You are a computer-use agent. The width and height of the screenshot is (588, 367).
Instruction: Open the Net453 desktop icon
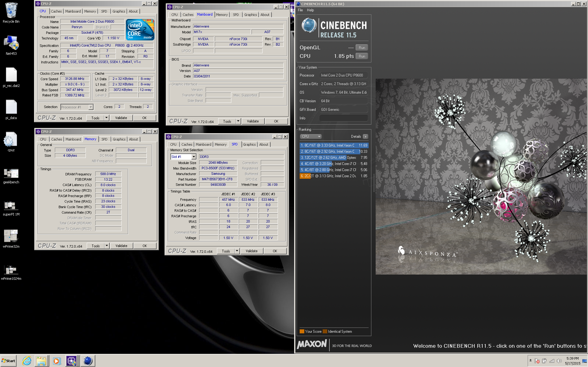tap(11, 45)
